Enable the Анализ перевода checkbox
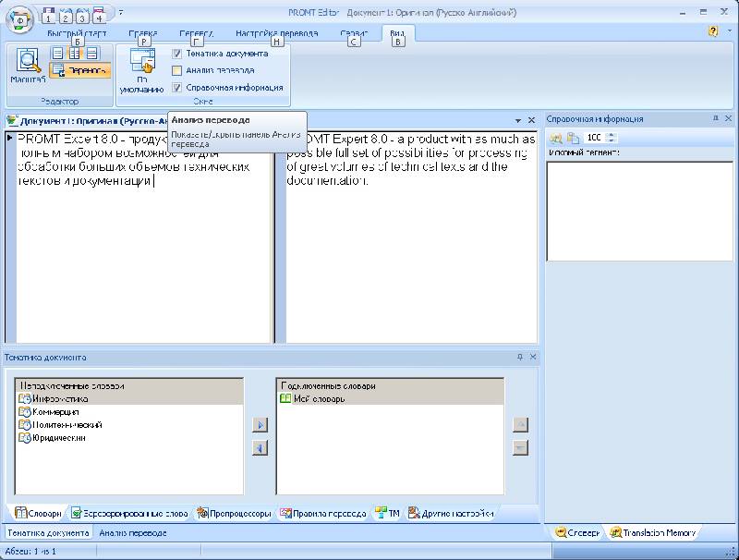Image resolution: width=739 pixels, height=560 pixels. [x=176, y=71]
